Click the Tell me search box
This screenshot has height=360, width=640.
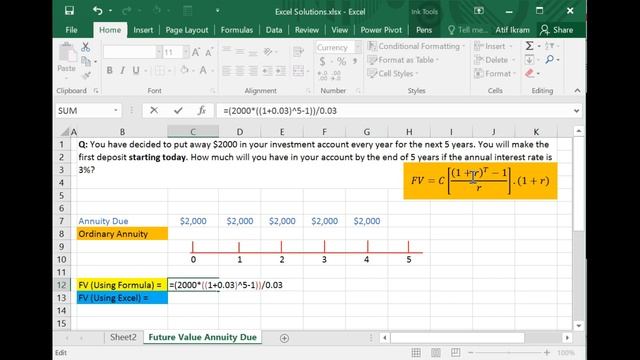[467, 30]
